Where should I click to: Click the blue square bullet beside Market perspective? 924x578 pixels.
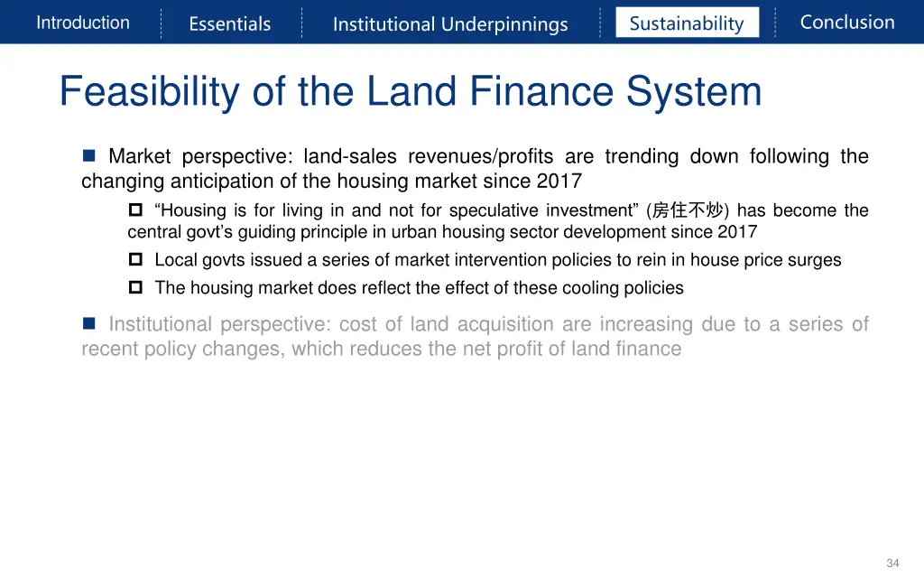(x=89, y=156)
